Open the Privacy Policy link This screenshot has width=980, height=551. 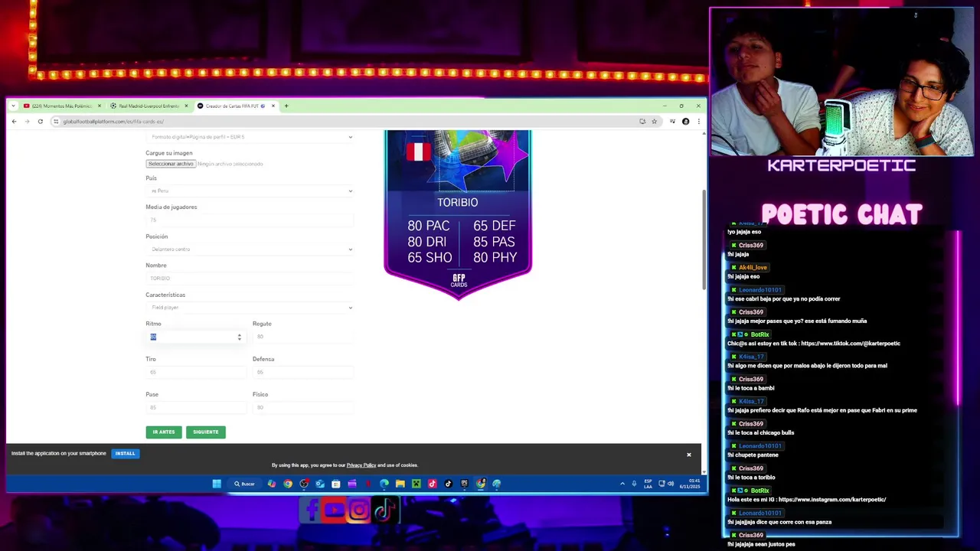pos(361,465)
